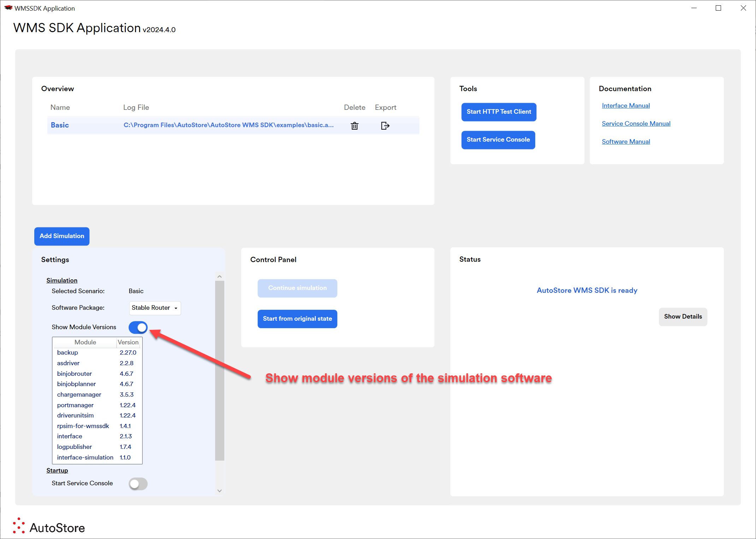
Task: Open the Software Package dropdown
Action: coord(155,308)
